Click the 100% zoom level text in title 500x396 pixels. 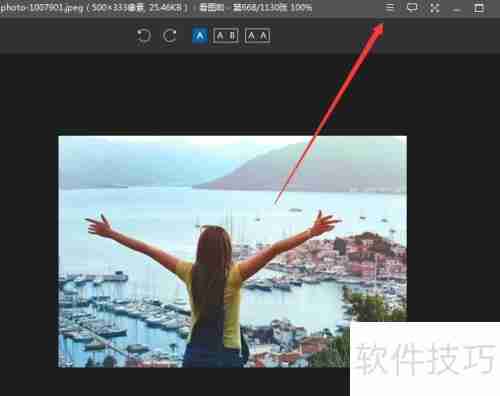click(x=301, y=7)
